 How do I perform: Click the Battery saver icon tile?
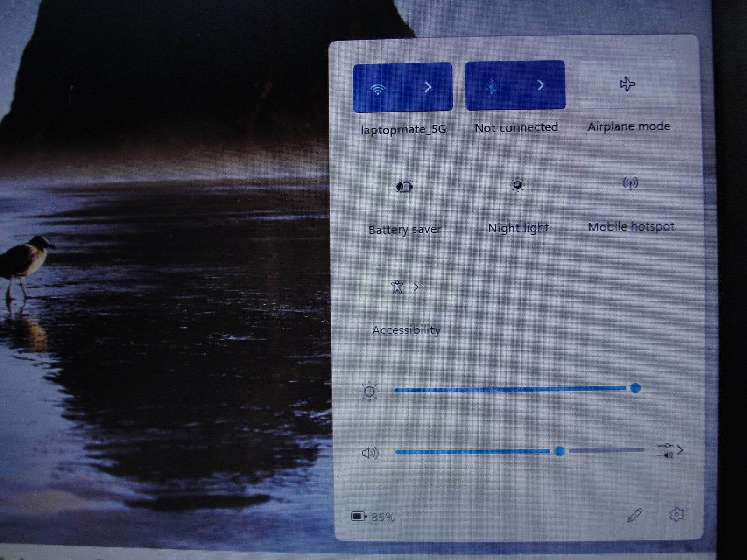[404, 187]
